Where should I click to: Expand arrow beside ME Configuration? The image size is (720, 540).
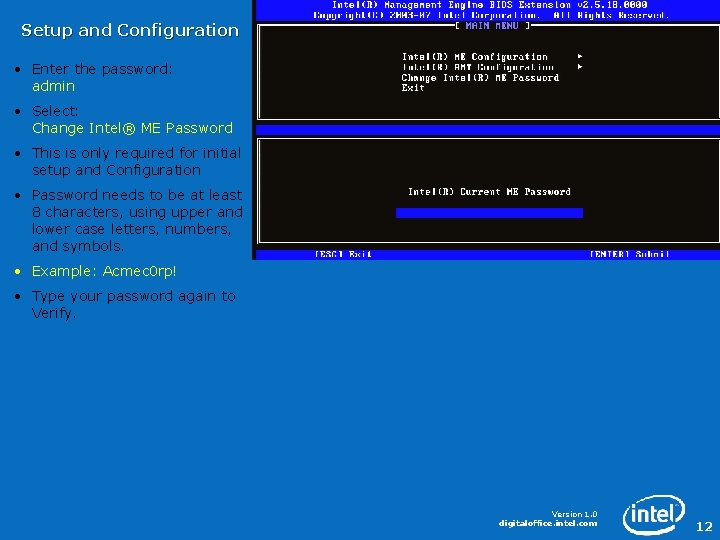(x=580, y=56)
